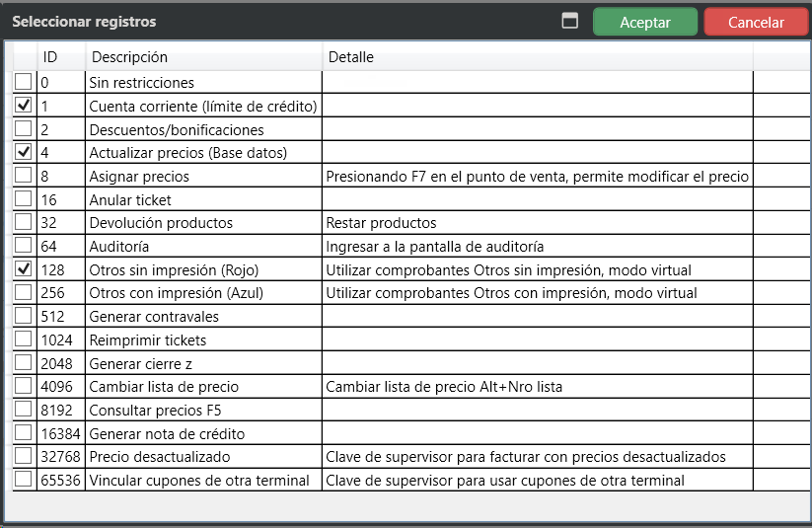Screen dimensions: 812x528
Task: Toggle the Devolución productos checkbox
Action: pos(23,222)
